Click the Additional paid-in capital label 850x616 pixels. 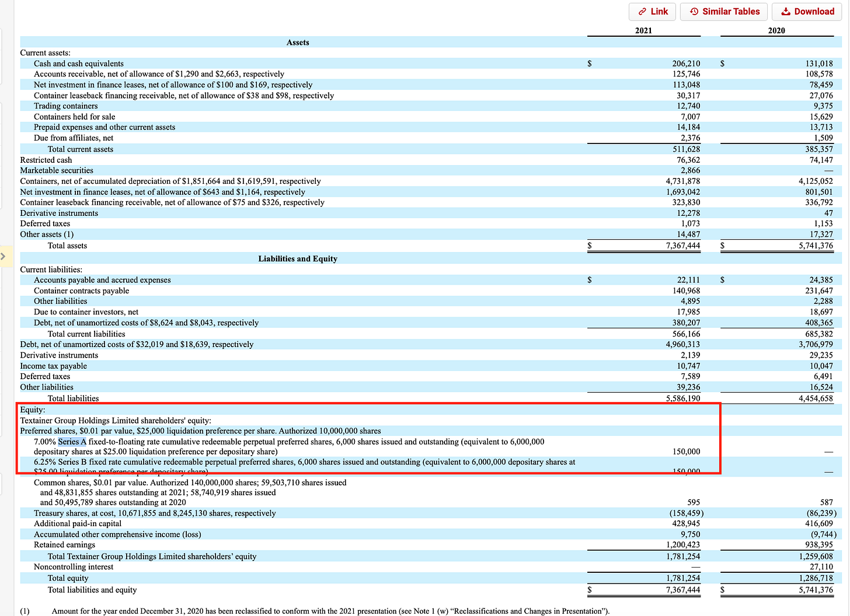click(78, 524)
